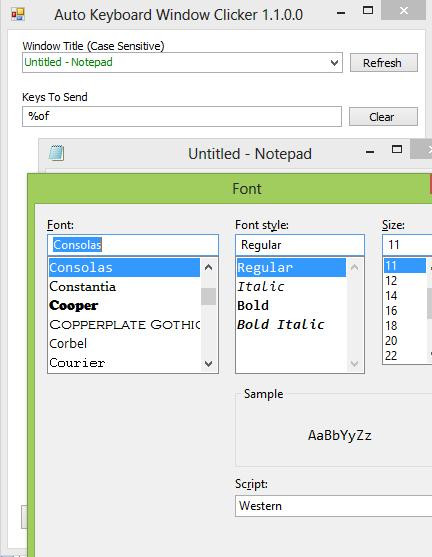432x557 pixels.
Task: Minimize the Auto Keyboard Window Clicker window
Action: (x=341, y=13)
